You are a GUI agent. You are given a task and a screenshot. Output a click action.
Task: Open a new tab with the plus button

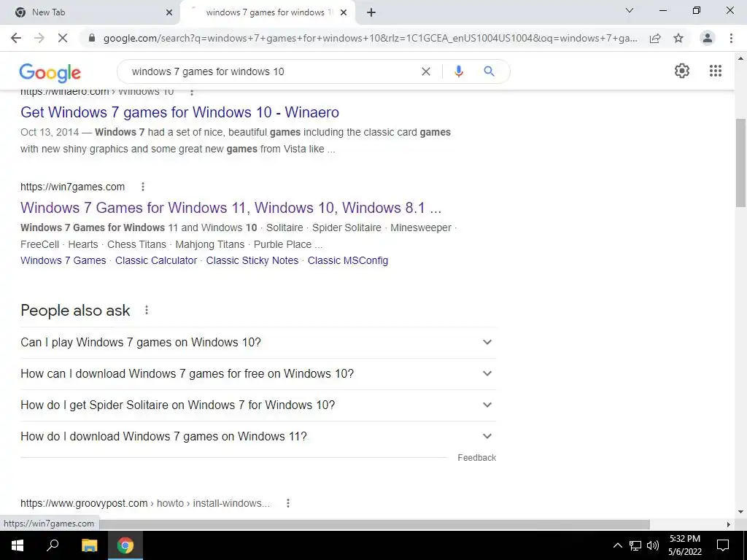371,12
